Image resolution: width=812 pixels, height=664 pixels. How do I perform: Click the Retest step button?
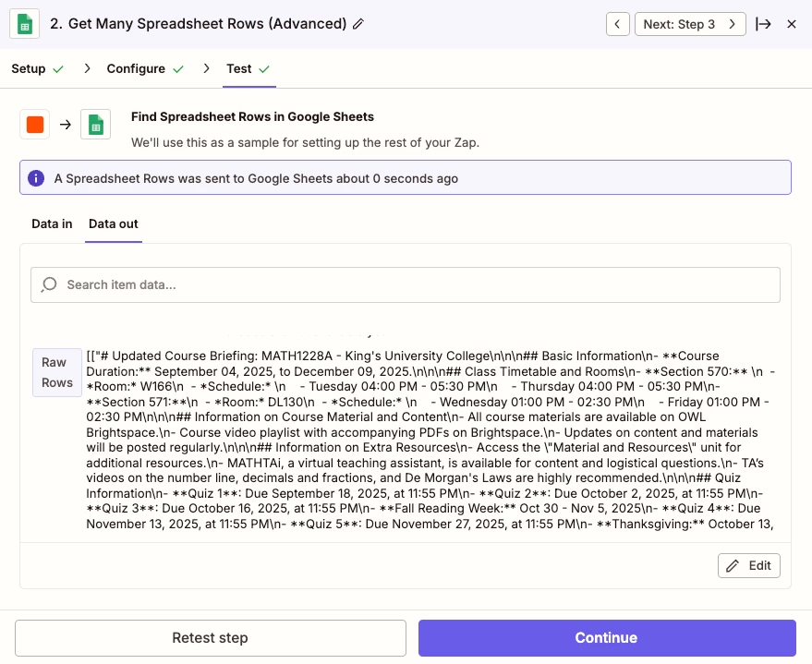pyautogui.click(x=211, y=638)
